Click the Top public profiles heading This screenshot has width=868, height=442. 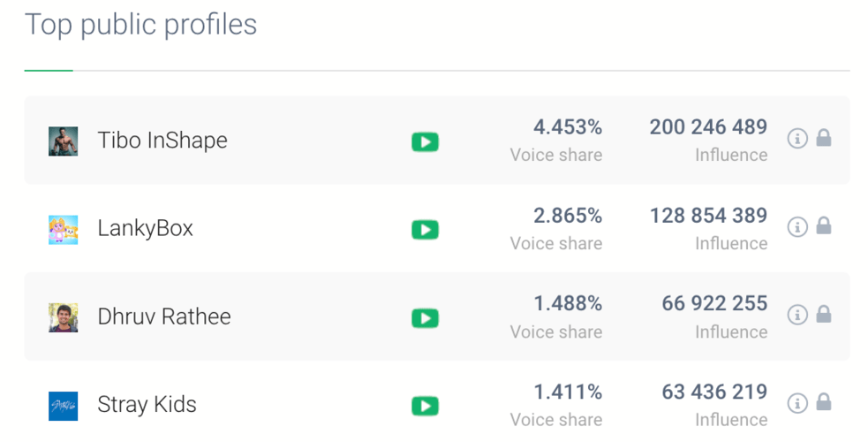(x=141, y=25)
